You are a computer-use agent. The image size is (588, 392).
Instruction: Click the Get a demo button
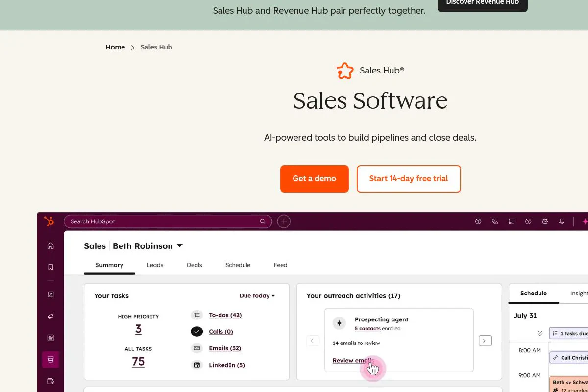[315, 179]
